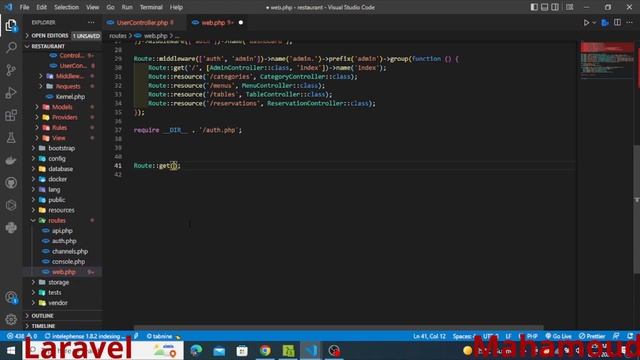Screen dimensions: 640x360
Task: Click the editor horizontal scrollbar
Action: point(339,327)
